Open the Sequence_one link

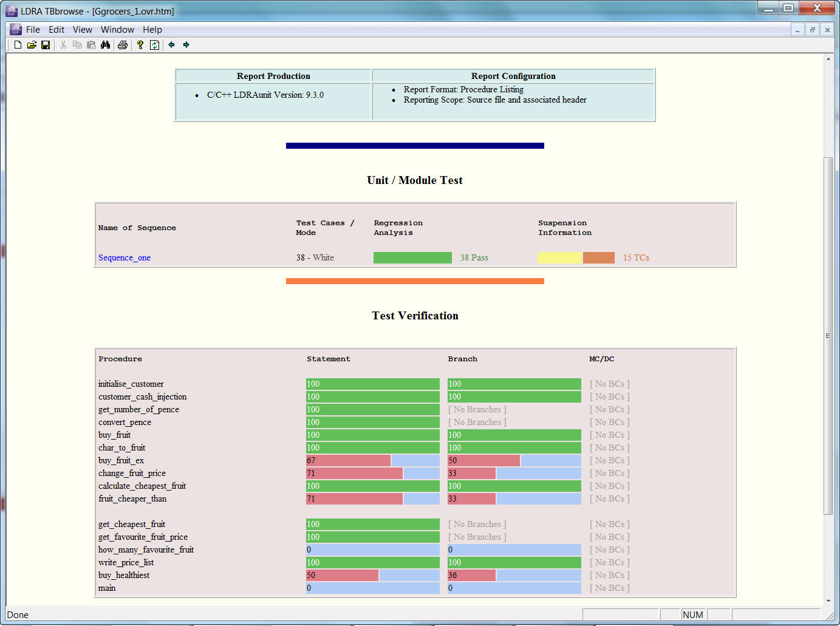click(125, 258)
